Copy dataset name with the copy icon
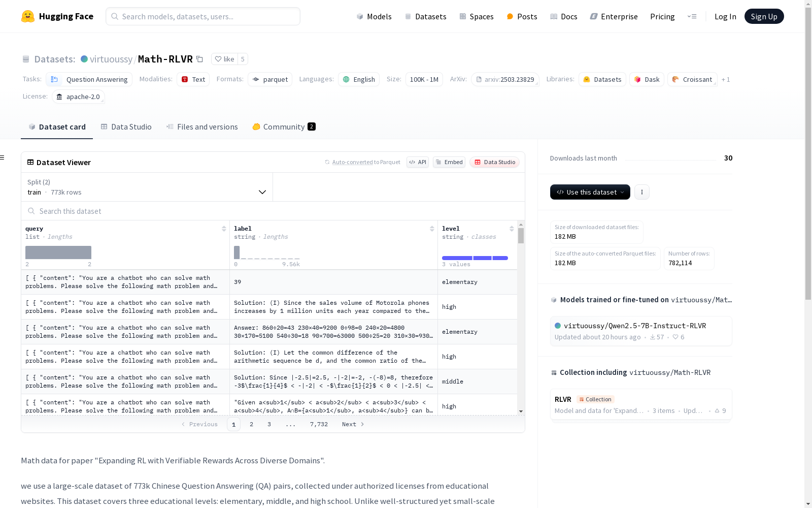Viewport: 812px width, 508px height. pyautogui.click(x=200, y=59)
